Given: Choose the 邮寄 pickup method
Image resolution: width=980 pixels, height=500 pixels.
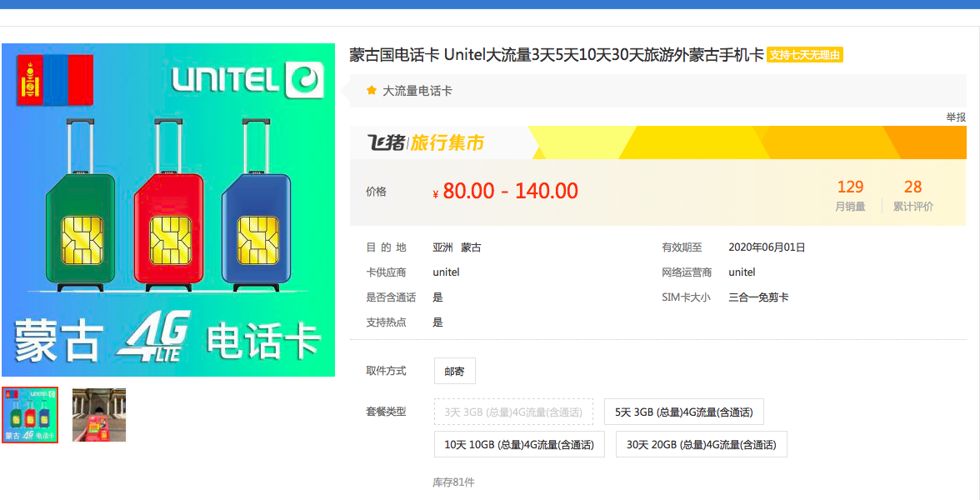Looking at the screenshot, I should pyautogui.click(x=455, y=371).
